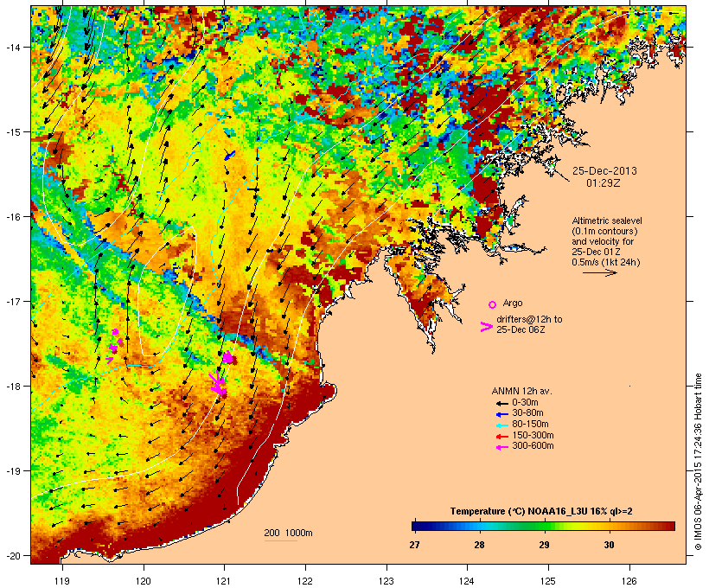Click the '30-80m' depth label

[x=527, y=413]
